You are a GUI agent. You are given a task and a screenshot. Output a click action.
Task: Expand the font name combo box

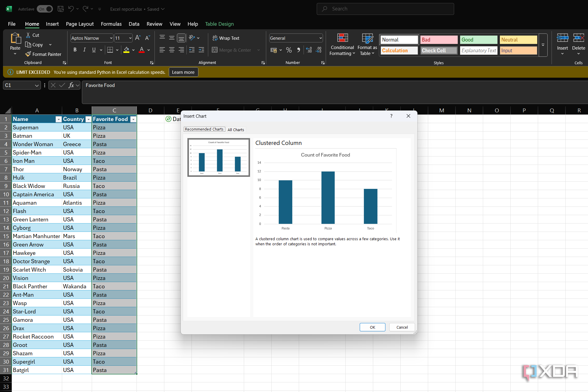(111, 38)
